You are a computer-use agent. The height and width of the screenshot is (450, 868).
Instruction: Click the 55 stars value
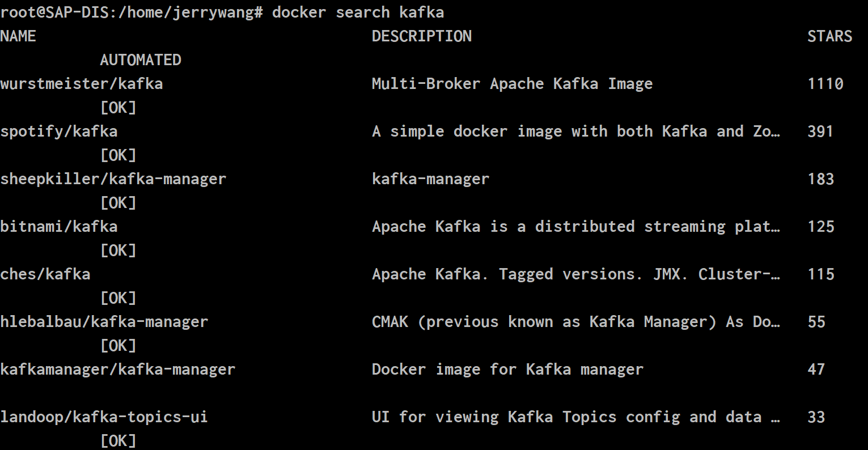click(816, 322)
